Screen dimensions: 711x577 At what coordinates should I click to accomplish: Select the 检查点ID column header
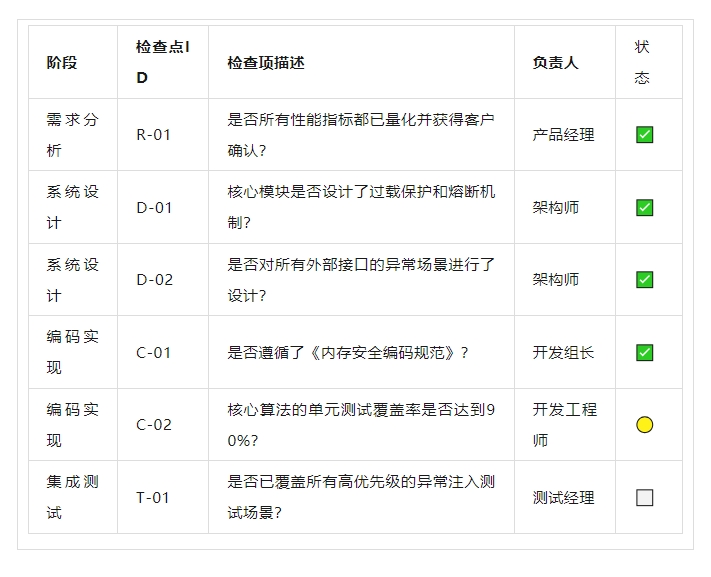tap(162, 62)
